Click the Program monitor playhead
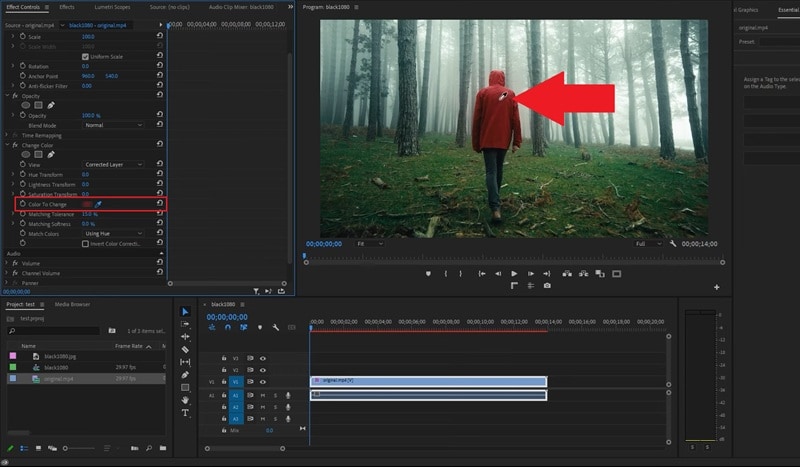Viewport: 800px width, 467px height. click(x=305, y=255)
